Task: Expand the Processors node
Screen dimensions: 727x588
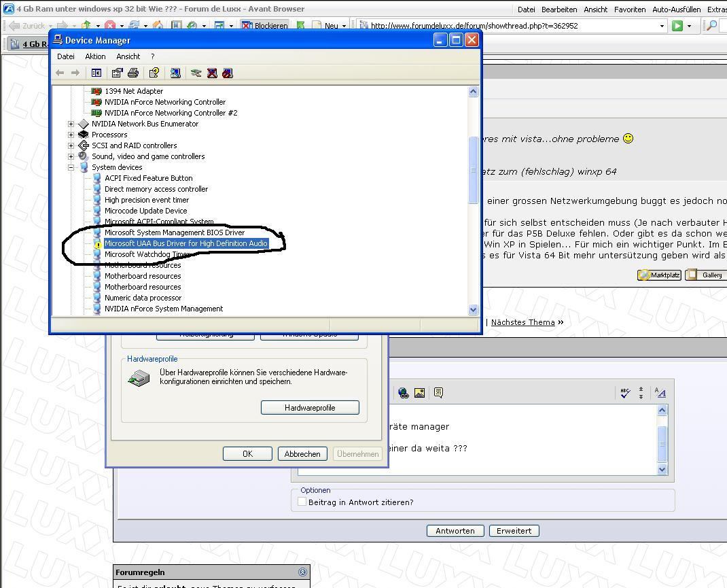Action: [x=71, y=135]
